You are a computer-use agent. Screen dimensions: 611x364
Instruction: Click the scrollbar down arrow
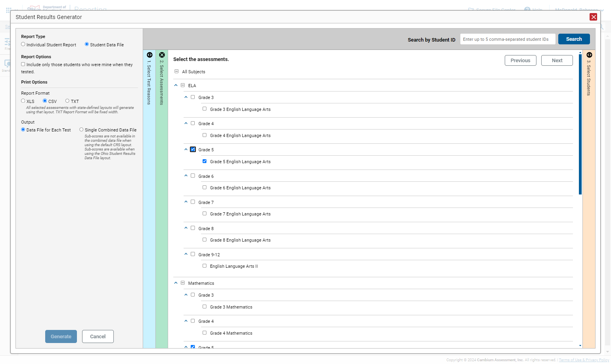click(580, 345)
